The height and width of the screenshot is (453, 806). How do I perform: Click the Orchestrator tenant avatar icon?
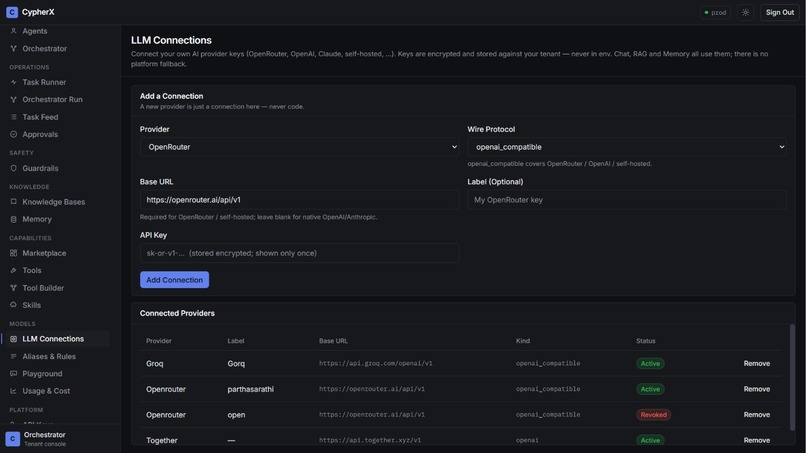tap(12, 439)
